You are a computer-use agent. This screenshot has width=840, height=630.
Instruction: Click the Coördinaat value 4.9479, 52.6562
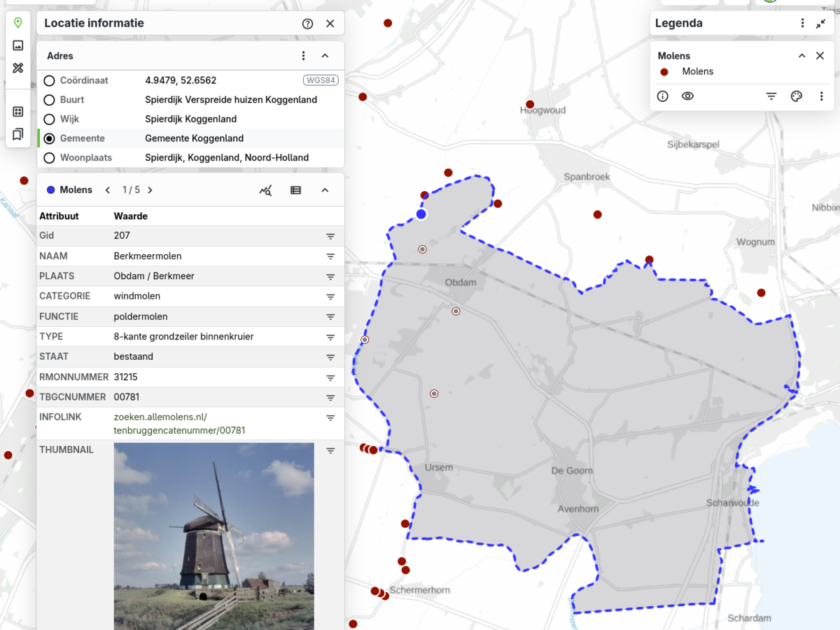(x=181, y=80)
